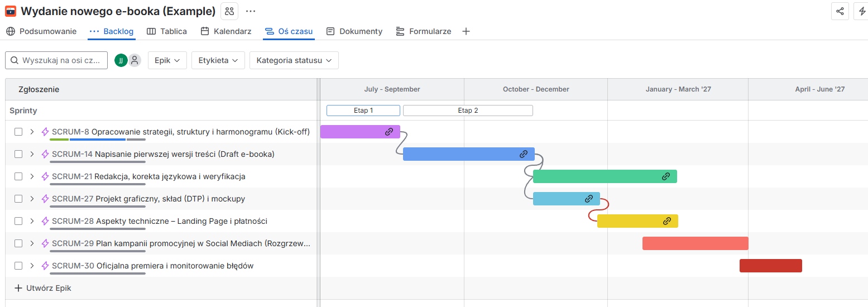
Task: Open the team members icon next to title
Action: (229, 11)
